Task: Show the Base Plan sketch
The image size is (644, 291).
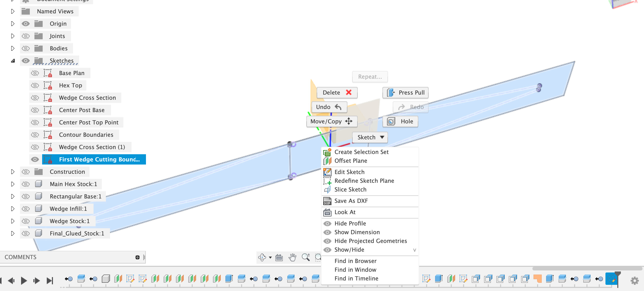Action: click(x=35, y=73)
